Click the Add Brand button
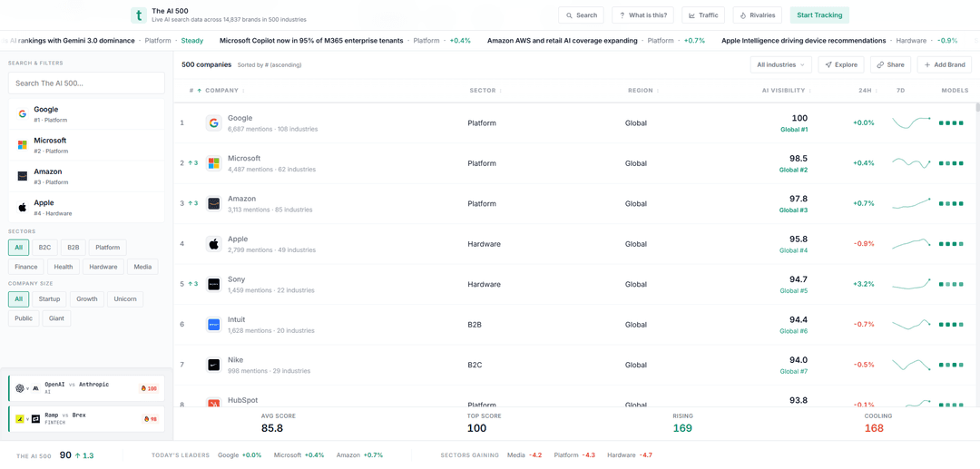 [x=944, y=65]
